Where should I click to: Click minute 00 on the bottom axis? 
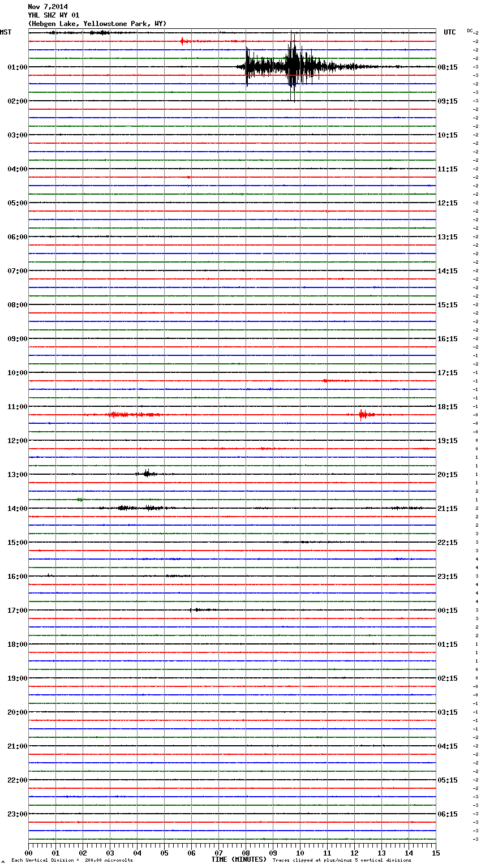(28, 853)
